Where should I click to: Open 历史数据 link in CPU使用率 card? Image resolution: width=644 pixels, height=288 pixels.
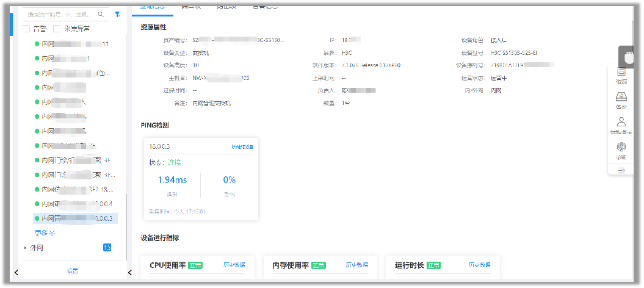(x=234, y=265)
